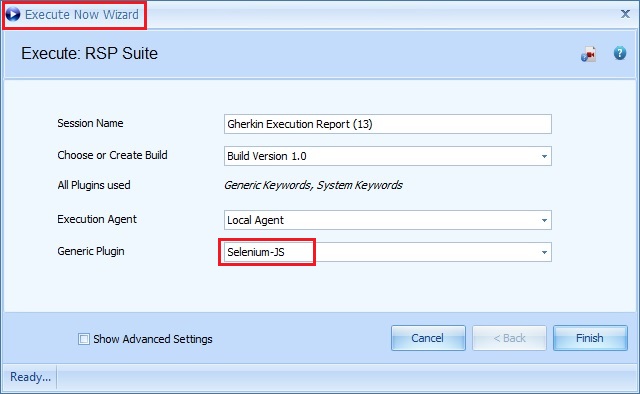Click the 'Execute Now Wizard' title text

pos(82,14)
